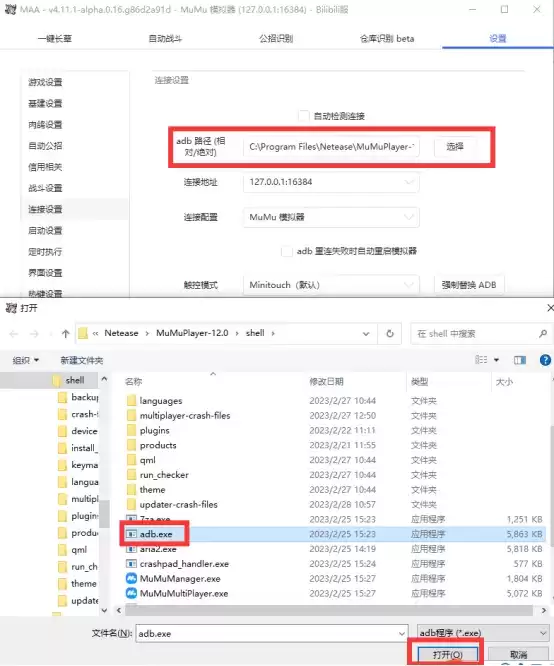The width and height of the screenshot is (554, 666).
Task: Select the languages folder
Action: [x=161, y=401]
